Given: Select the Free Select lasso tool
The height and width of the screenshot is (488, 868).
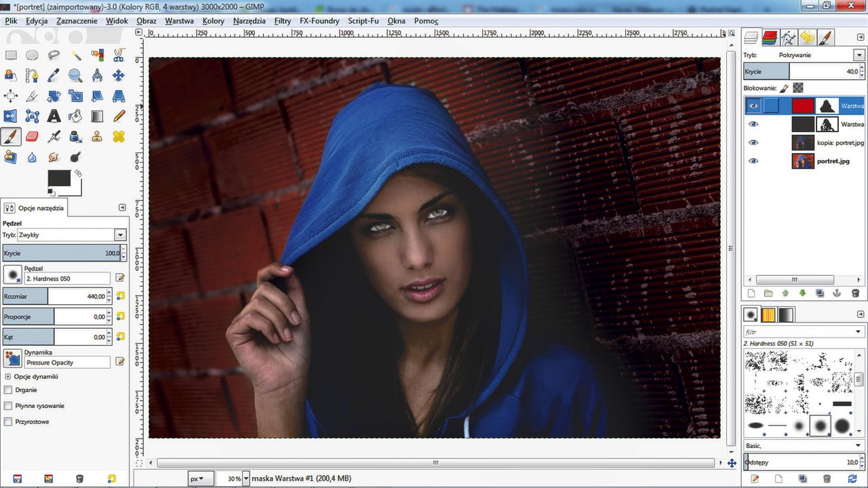Looking at the screenshot, I should (54, 56).
